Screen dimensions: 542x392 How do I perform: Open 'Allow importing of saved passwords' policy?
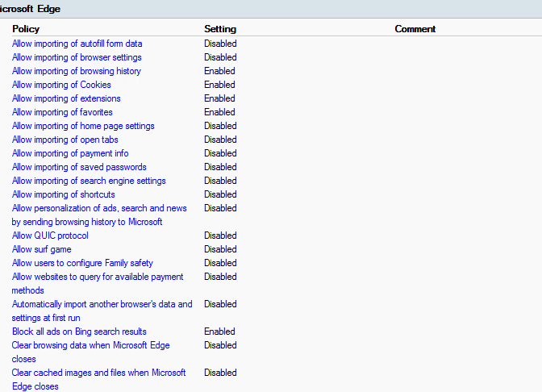tap(79, 167)
